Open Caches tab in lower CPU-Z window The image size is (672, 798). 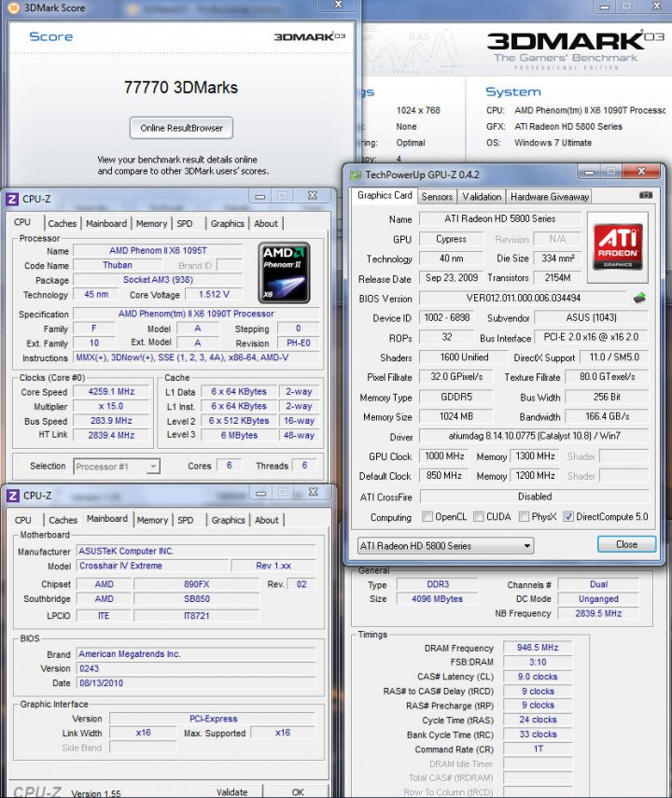pyautogui.click(x=63, y=520)
